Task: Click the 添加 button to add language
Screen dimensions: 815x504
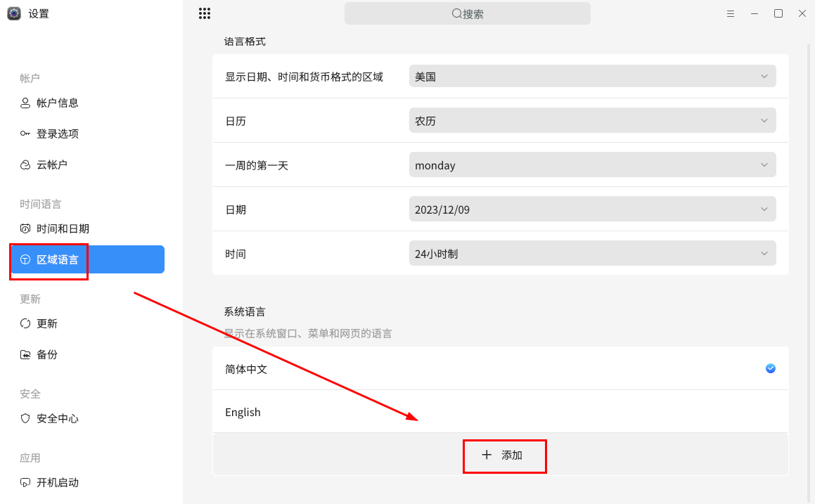Action: point(503,455)
